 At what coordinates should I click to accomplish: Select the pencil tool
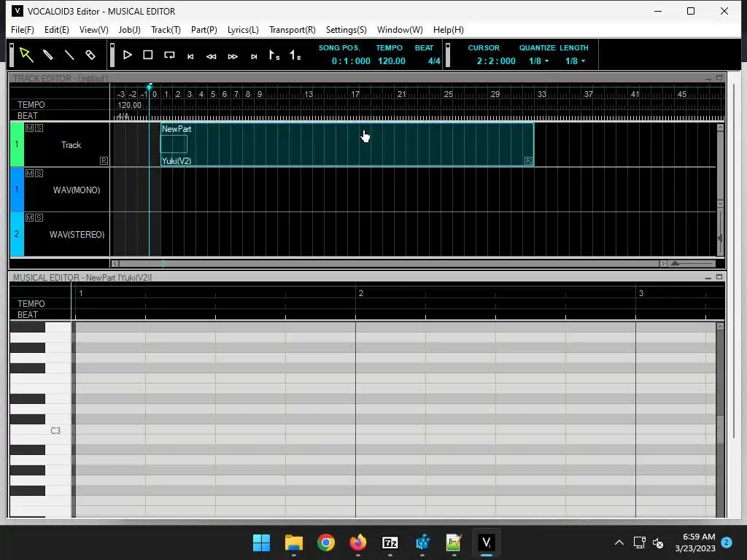47,55
